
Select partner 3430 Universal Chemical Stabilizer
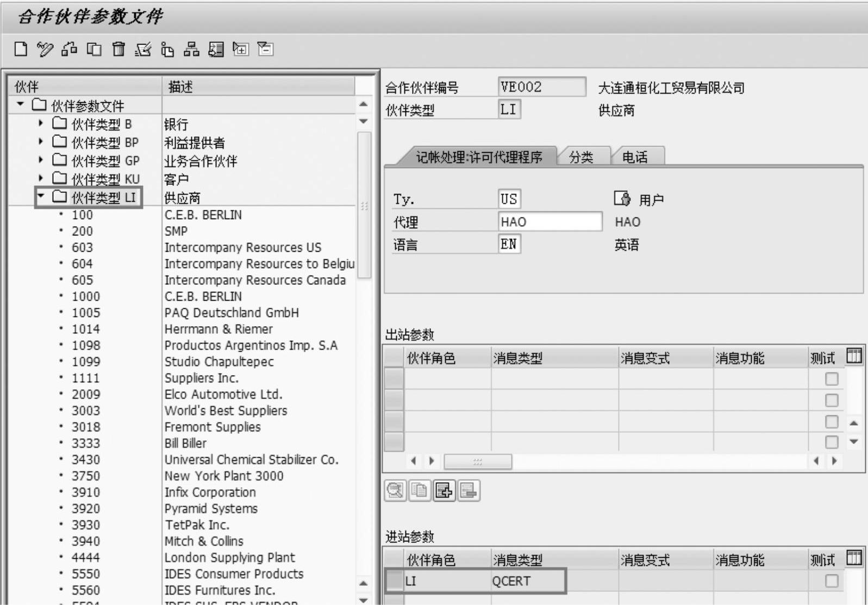(86, 460)
